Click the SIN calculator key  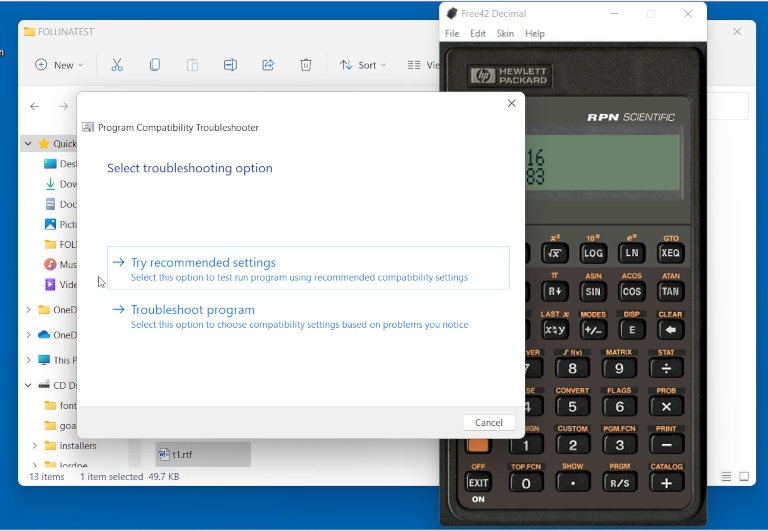click(593, 291)
